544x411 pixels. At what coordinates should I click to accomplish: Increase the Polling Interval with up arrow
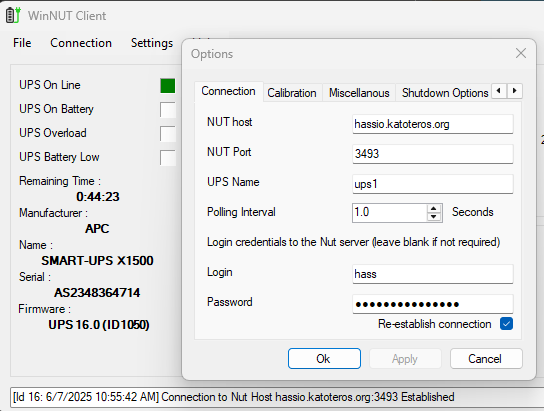coord(434,208)
